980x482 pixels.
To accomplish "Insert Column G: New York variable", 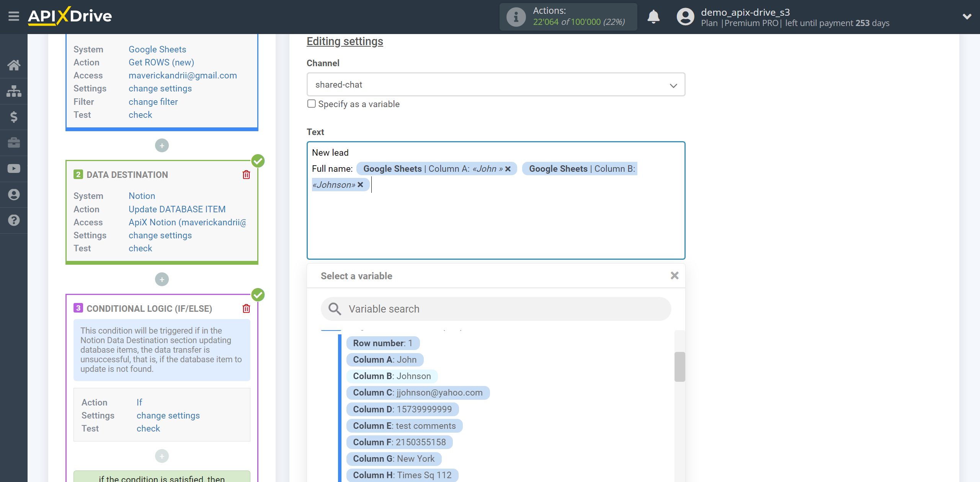I will tap(394, 459).
